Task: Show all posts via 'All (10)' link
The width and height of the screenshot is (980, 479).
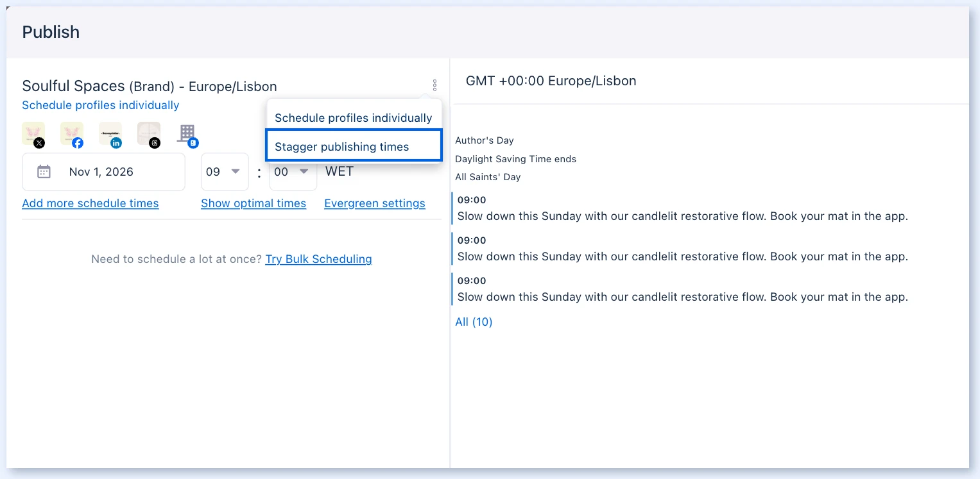Action: pos(474,322)
